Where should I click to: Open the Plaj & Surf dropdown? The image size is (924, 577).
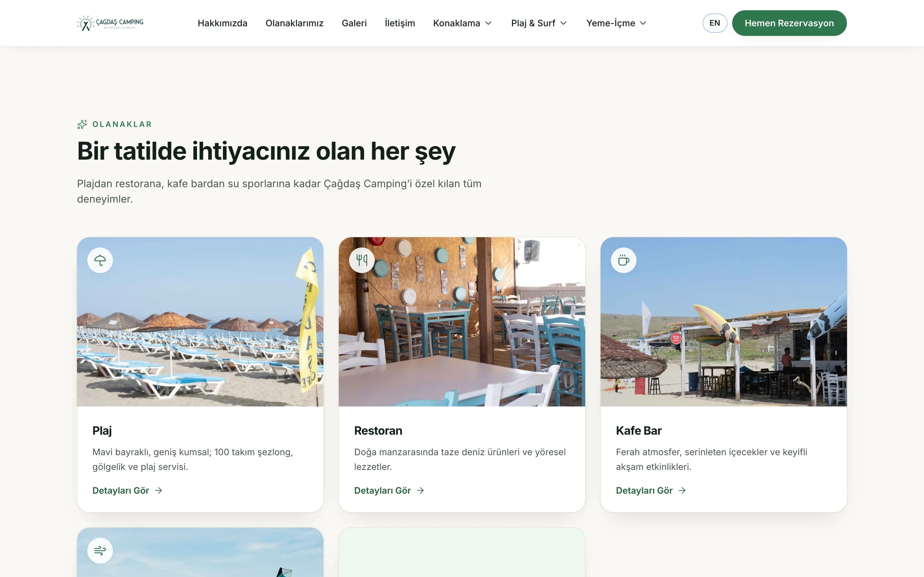coord(539,23)
